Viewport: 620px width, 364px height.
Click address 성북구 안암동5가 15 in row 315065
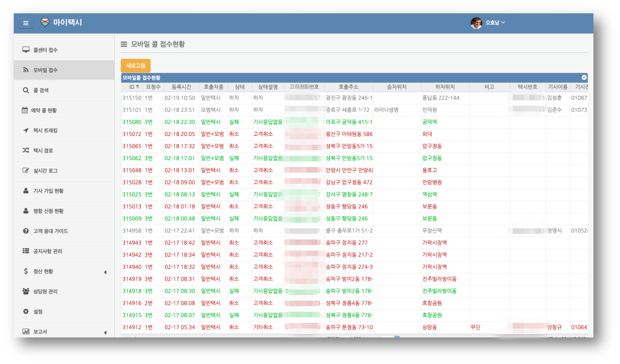(x=349, y=146)
